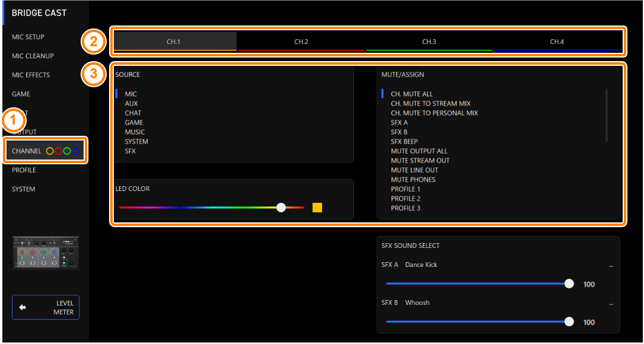This screenshot has height=344, width=644.
Task: Open the GAME settings page
Action: click(21, 94)
